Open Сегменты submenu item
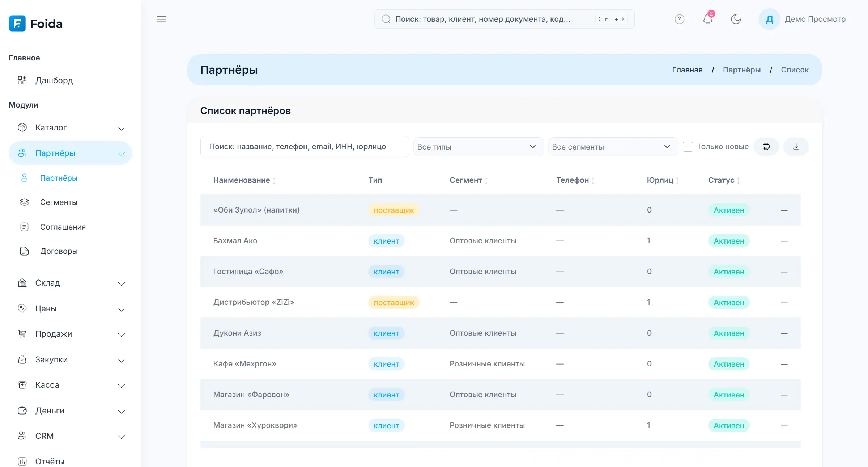868x467 pixels. coord(59,202)
